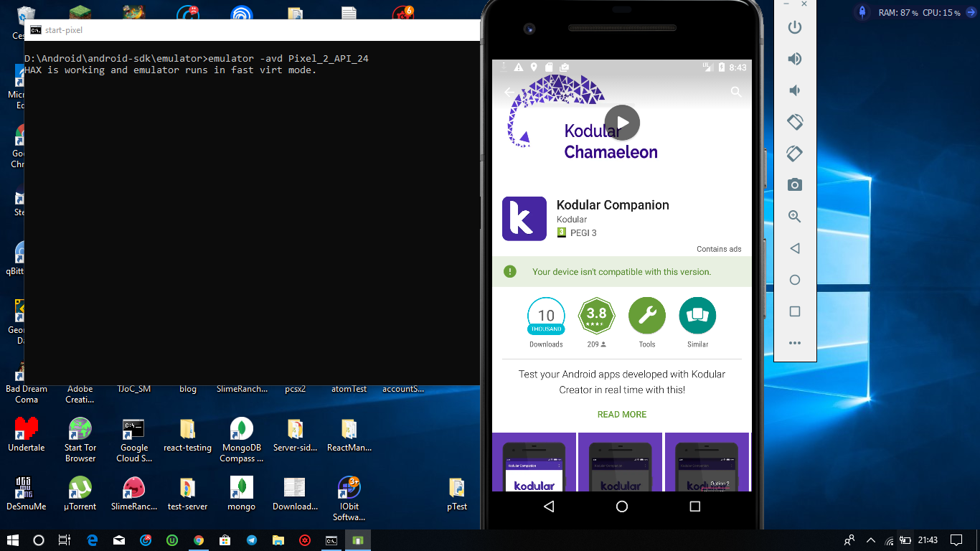980x551 pixels.
Task: Select the Start Tor Browser desktop shortcut
Action: [80, 440]
